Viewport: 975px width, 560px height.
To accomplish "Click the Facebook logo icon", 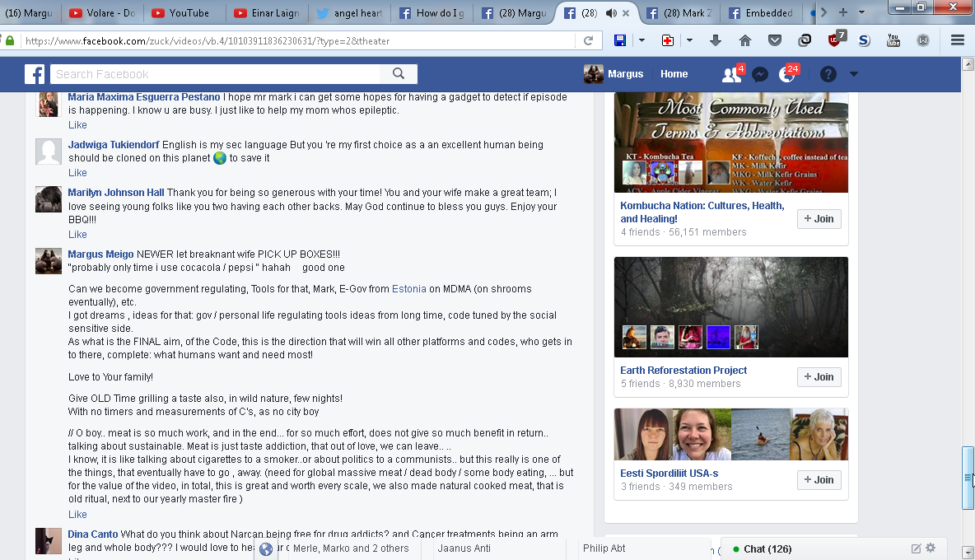I will pos(35,74).
